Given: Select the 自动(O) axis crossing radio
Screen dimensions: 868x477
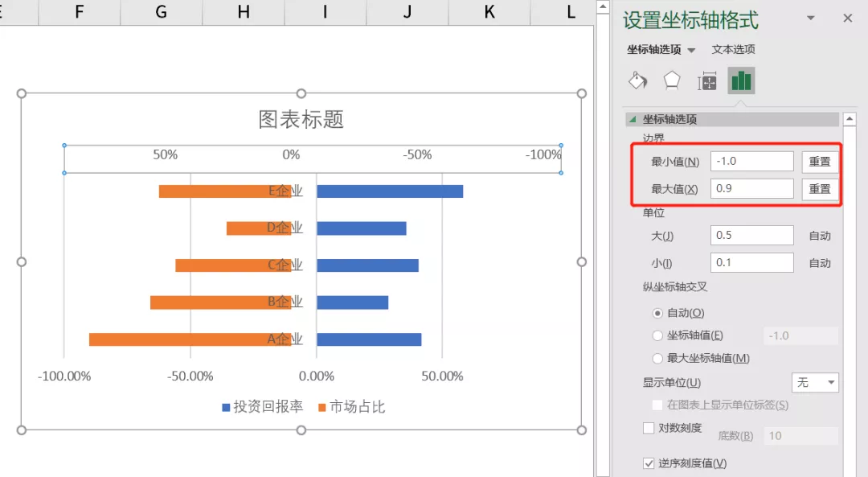Looking at the screenshot, I should tap(657, 314).
